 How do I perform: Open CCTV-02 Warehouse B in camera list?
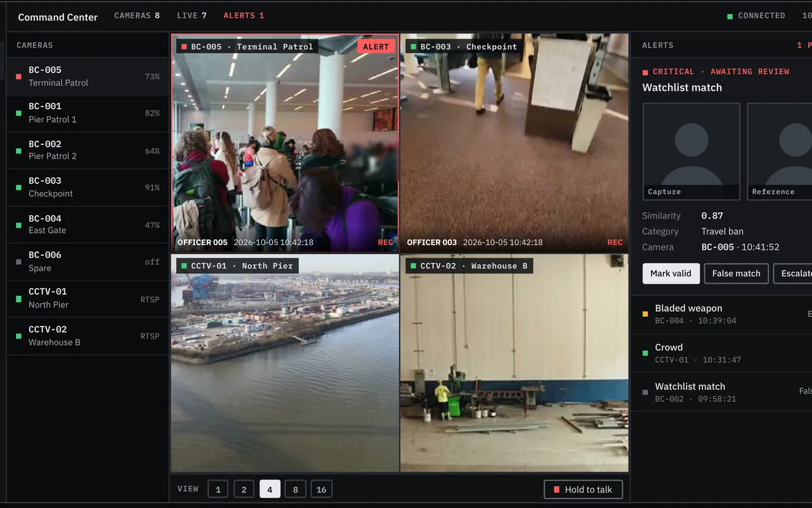coord(88,336)
